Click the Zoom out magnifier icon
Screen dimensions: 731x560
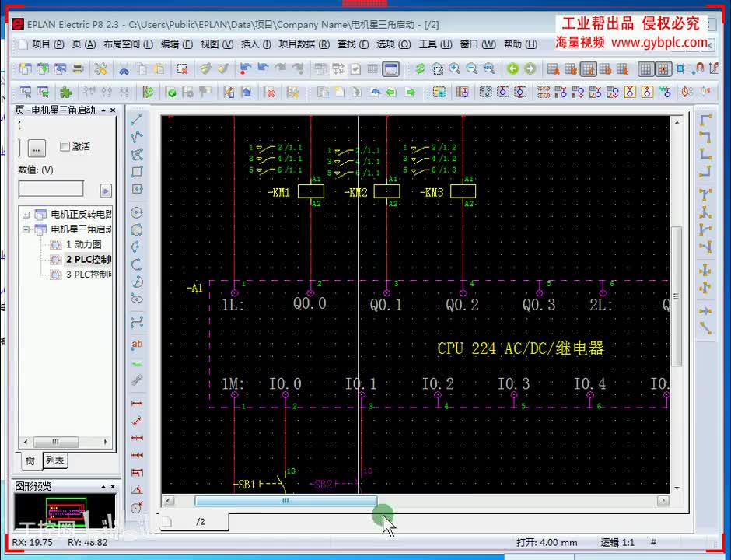tap(472, 69)
